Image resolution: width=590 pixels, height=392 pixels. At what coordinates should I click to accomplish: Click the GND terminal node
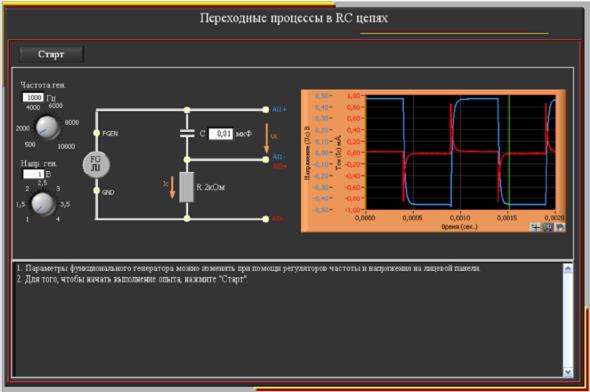click(97, 191)
